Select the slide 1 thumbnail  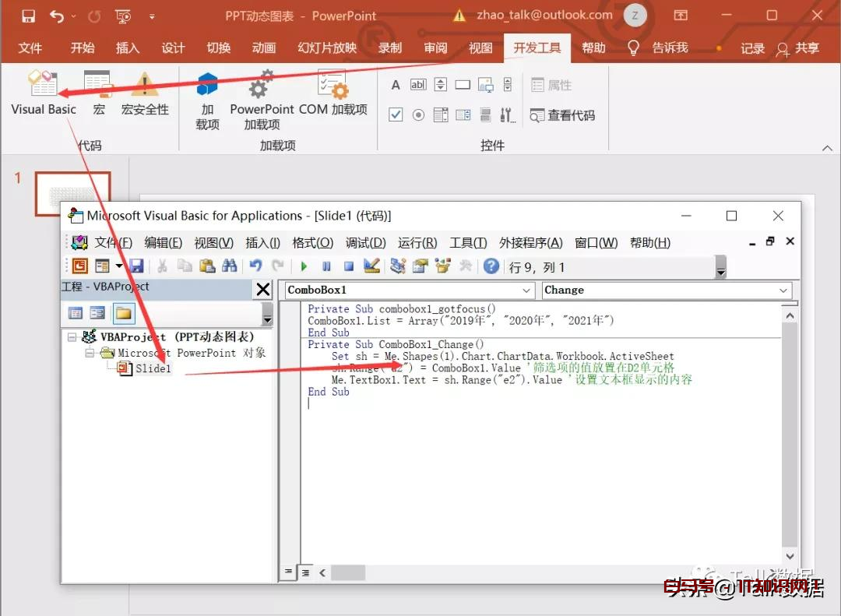(73, 194)
